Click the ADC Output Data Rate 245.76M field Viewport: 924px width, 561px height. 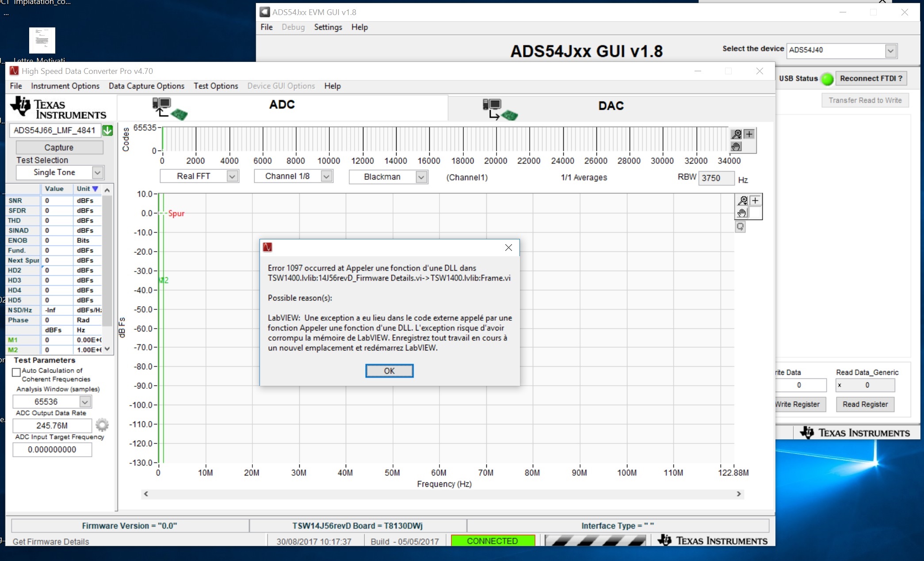coord(52,426)
